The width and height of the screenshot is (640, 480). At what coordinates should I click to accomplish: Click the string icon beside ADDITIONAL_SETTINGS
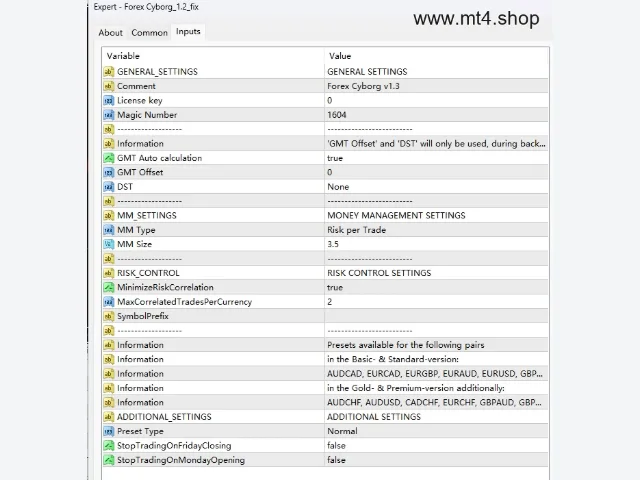(x=109, y=417)
